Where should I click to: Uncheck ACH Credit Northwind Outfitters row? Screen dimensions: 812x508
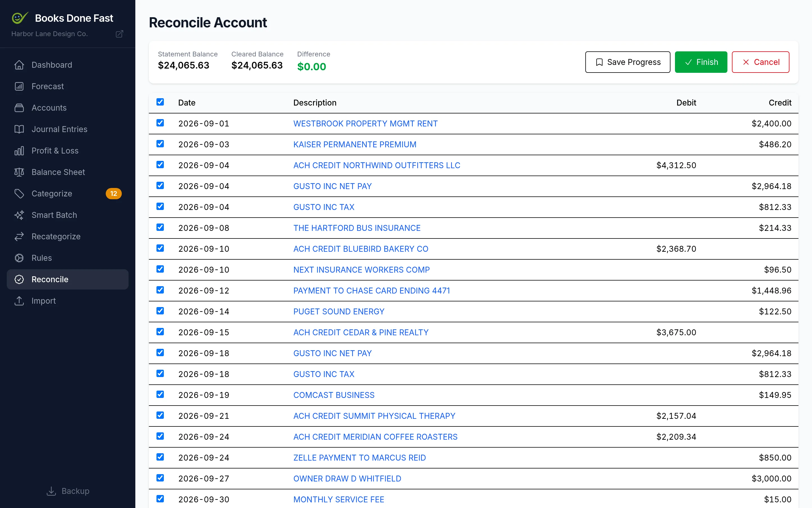[x=160, y=165]
